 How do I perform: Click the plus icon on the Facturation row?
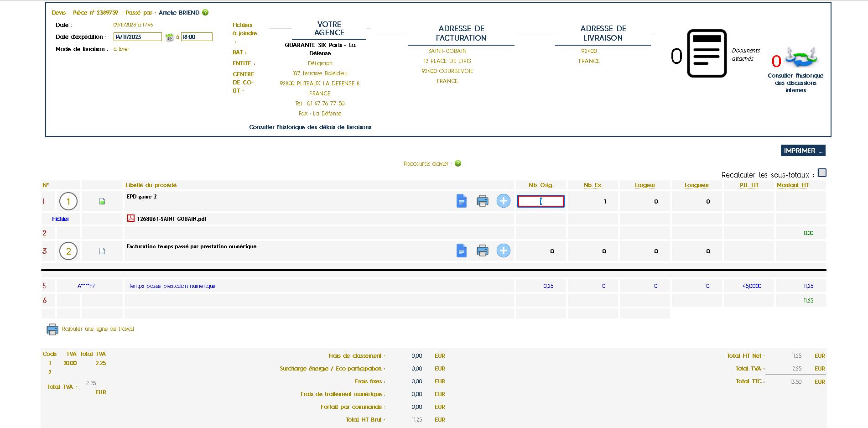tap(503, 251)
